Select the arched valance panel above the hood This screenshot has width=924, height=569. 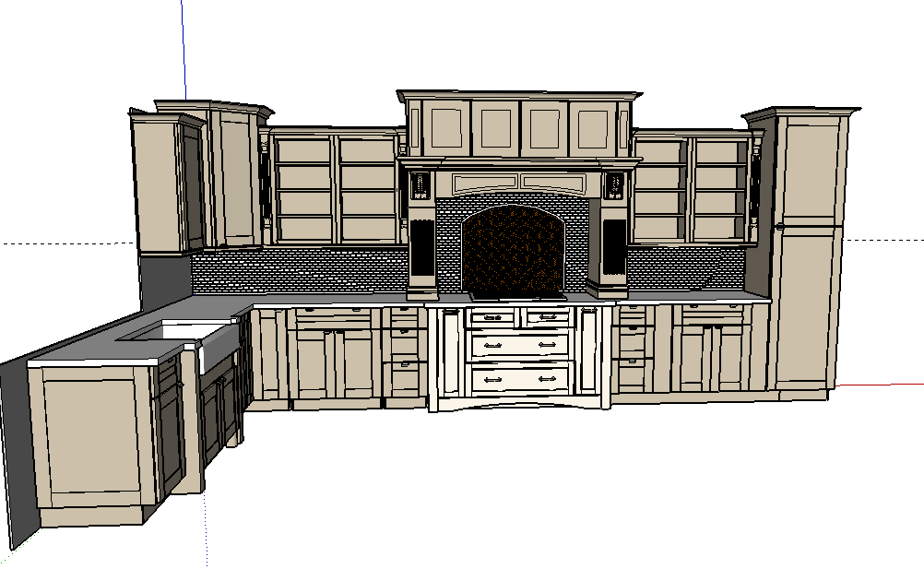(518, 184)
